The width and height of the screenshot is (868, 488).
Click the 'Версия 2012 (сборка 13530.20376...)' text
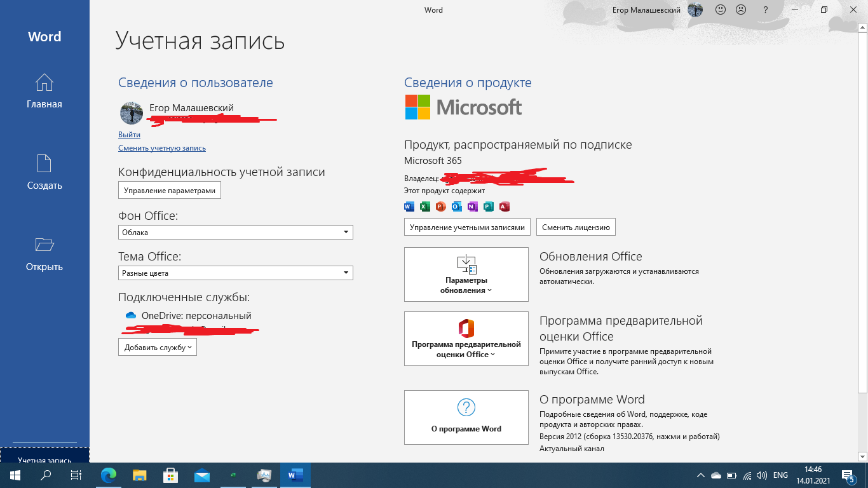click(630, 437)
